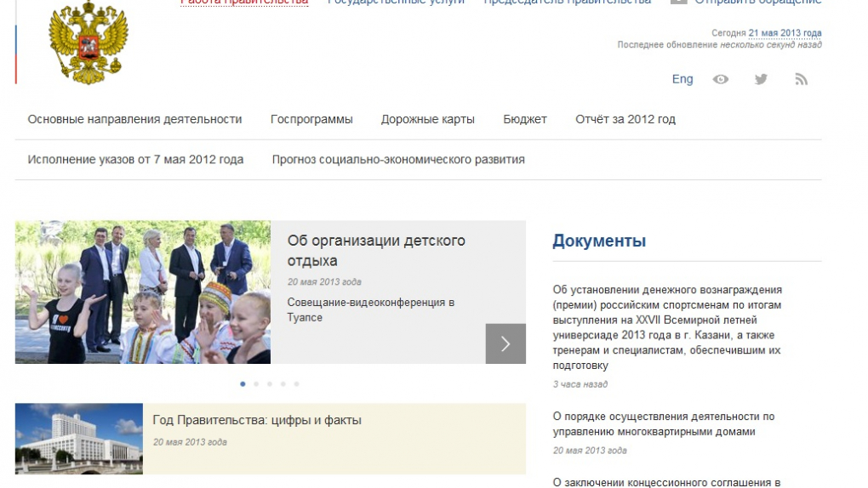Click 'Последнее обновление несколько секунд назад' text
The image size is (868, 488).
(x=720, y=45)
